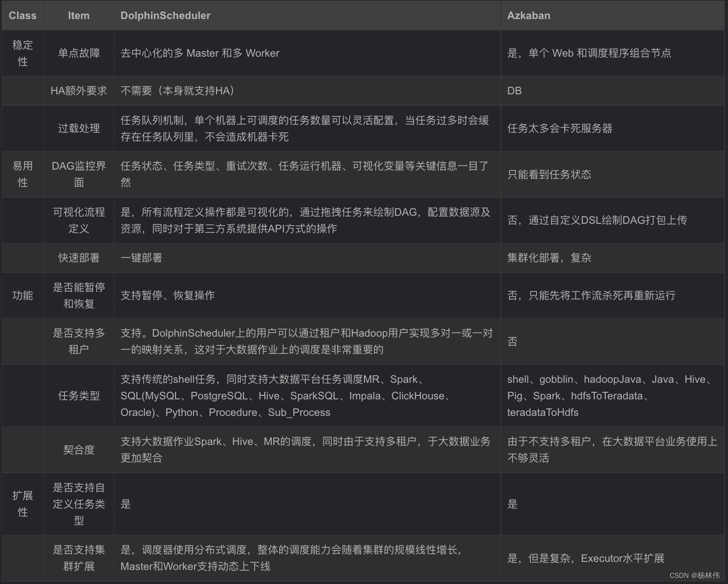Select the 扩展性 category label

(x=22, y=504)
